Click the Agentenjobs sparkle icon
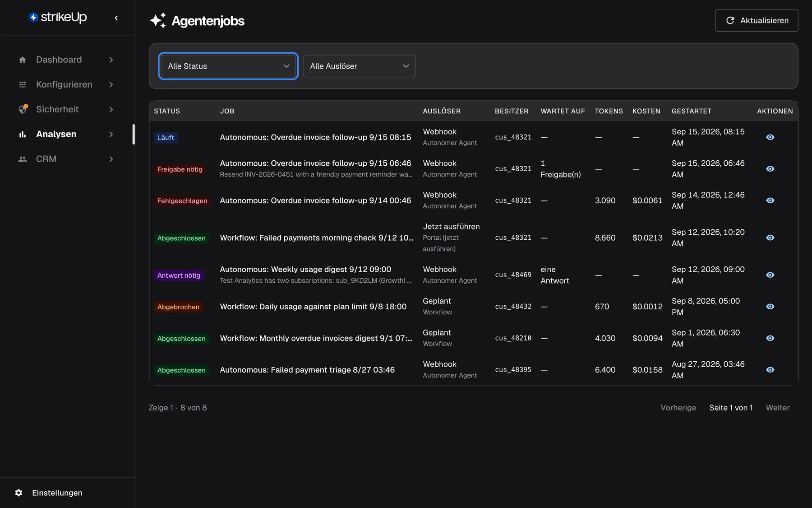Screen dimensions: 812x508 point(158,20)
